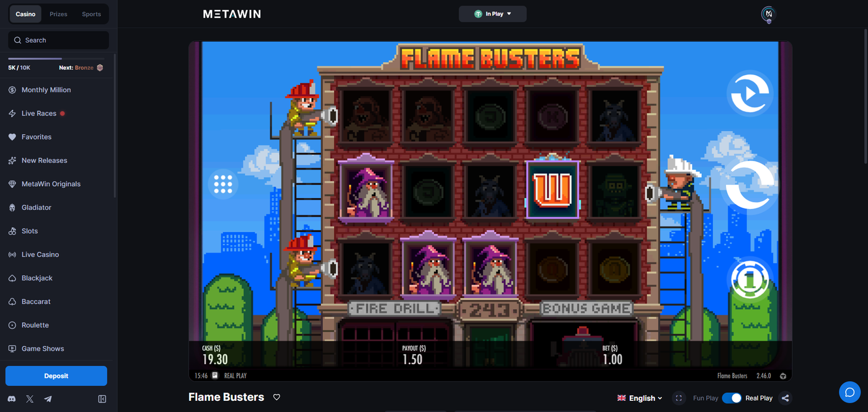
Task: Open the Discord link icon
Action: click(x=11, y=399)
